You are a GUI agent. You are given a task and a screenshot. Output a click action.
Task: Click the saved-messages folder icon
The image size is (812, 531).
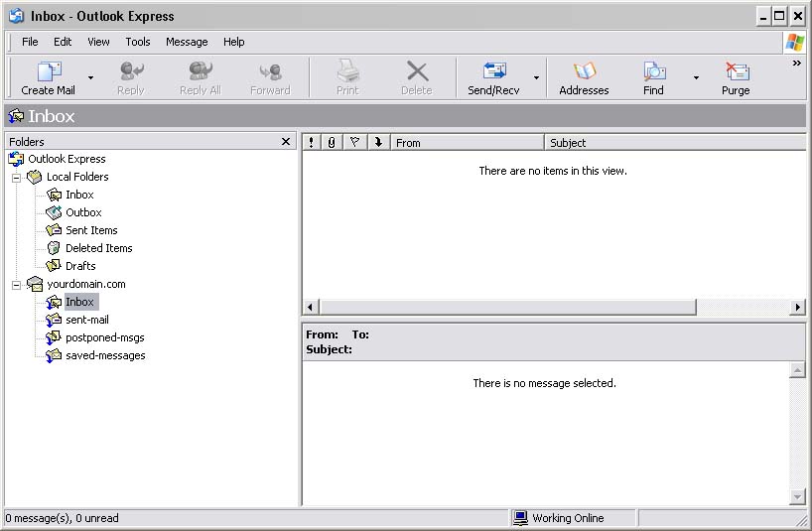(x=54, y=356)
